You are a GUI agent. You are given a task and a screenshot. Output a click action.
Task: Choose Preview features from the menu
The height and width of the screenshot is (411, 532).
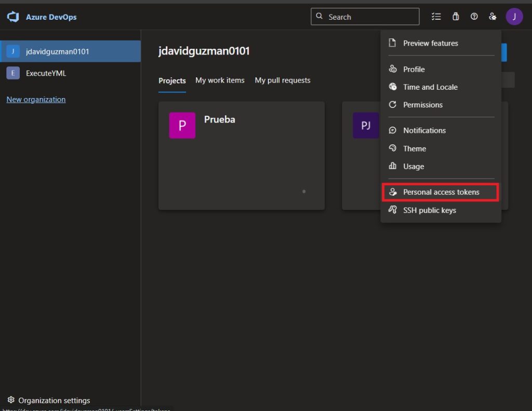point(430,43)
